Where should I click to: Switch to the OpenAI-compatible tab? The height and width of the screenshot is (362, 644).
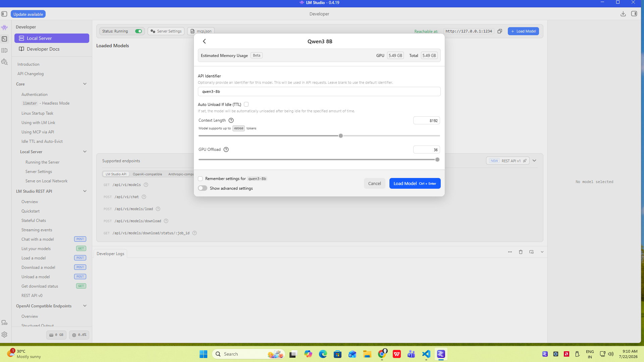click(147, 174)
